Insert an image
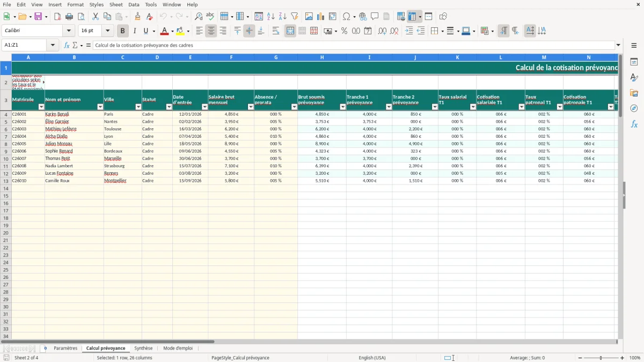Screen dimensions: 644x362 pyautogui.click(x=309, y=17)
